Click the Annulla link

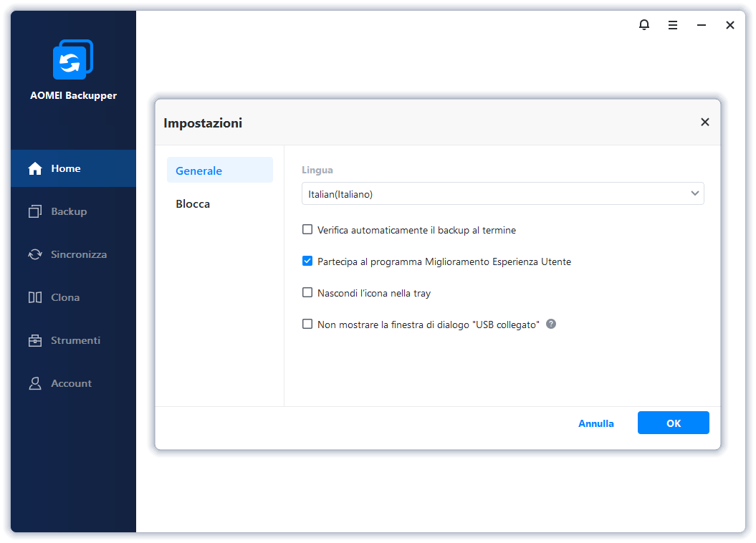595,423
